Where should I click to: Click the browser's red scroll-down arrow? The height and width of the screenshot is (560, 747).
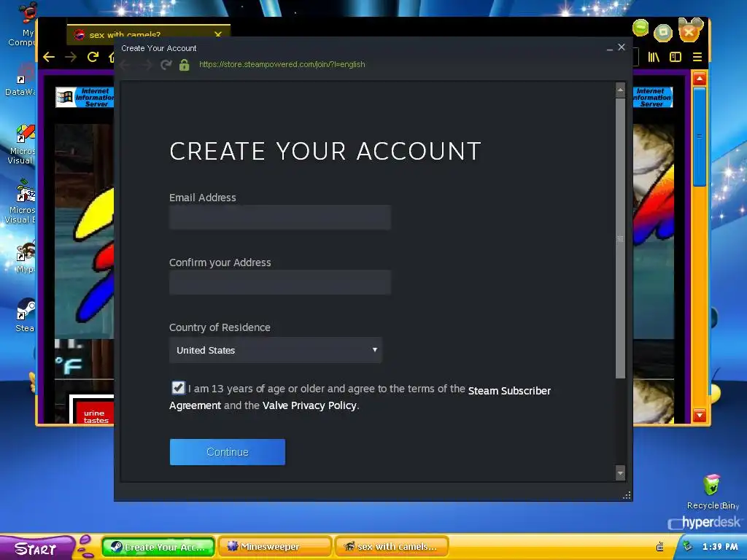point(700,415)
